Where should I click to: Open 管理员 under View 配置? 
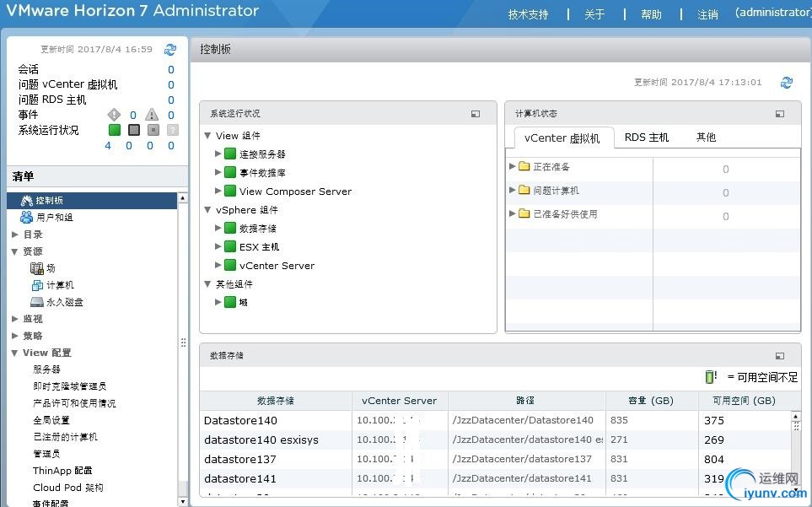(46, 454)
